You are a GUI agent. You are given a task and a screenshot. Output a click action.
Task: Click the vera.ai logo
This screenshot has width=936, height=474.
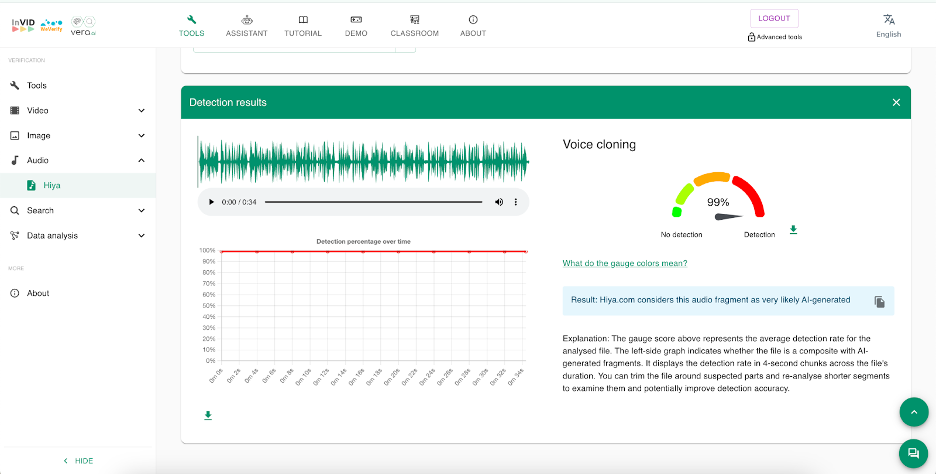point(84,26)
